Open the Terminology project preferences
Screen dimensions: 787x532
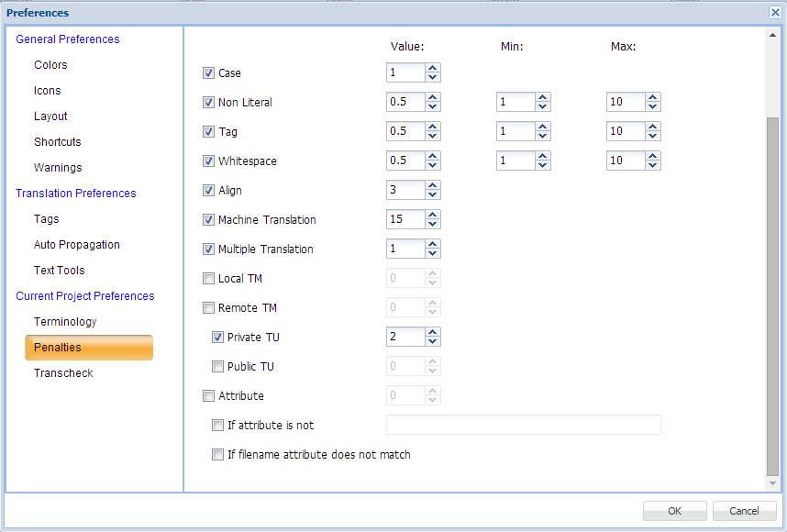coord(65,321)
